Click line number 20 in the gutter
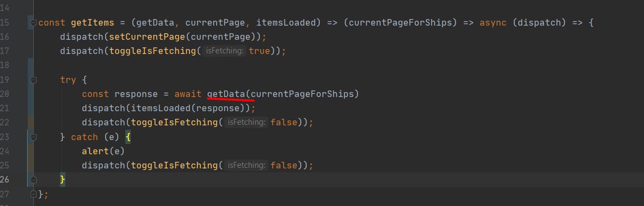The width and height of the screenshot is (644, 206). tap(4, 94)
